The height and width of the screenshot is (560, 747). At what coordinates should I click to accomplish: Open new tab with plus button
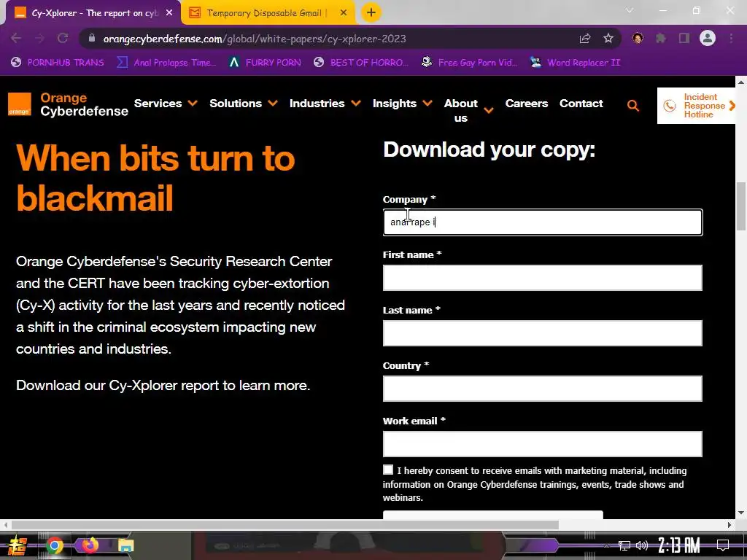[371, 13]
